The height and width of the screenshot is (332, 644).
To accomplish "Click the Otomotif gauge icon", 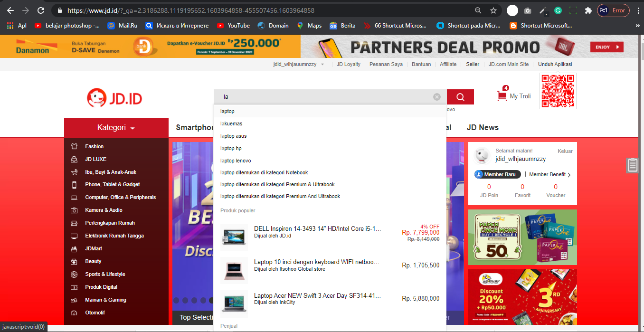I will click(74, 313).
